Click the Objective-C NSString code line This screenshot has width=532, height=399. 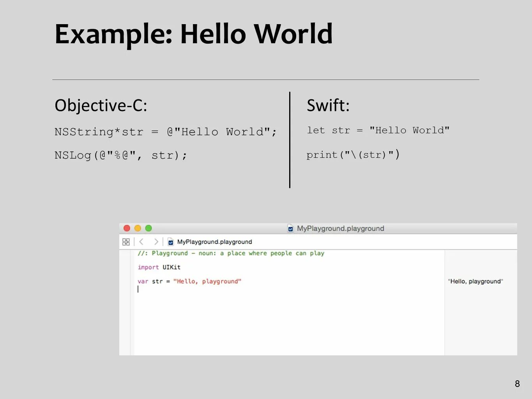click(x=166, y=132)
